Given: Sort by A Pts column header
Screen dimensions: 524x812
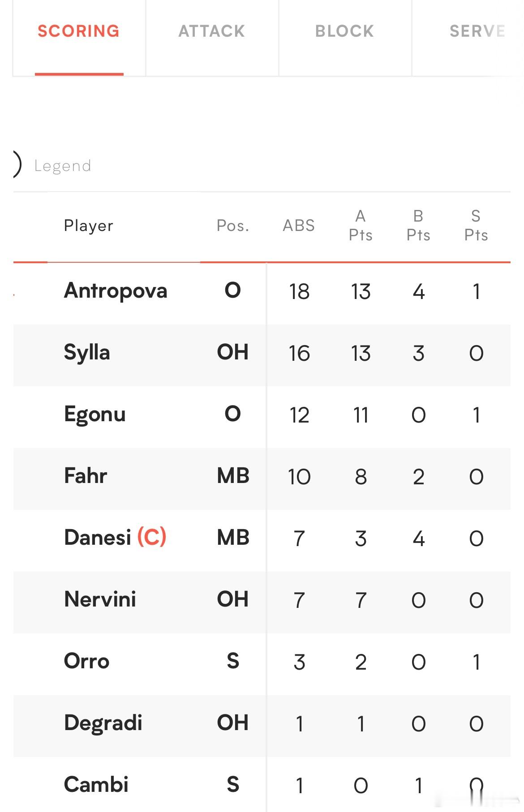Looking at the screenshot, I should 361,225.
